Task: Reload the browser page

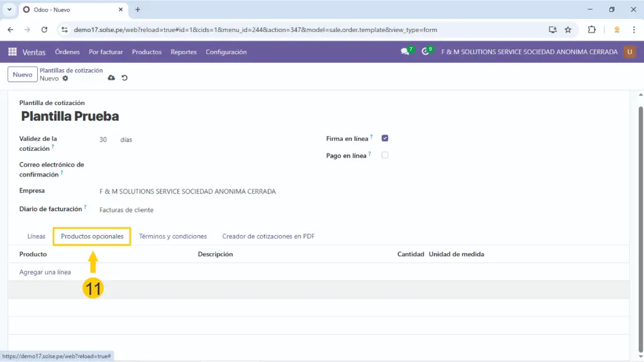Action: pyautogui.click(x=44, y=30)
